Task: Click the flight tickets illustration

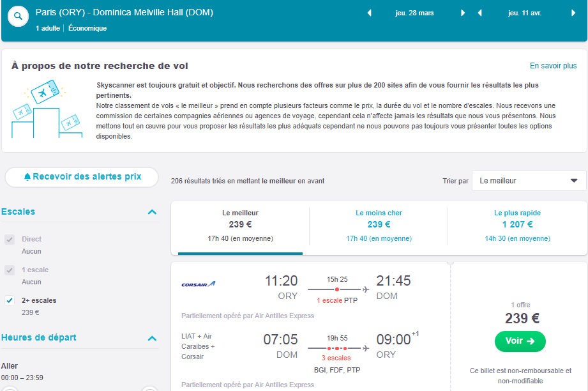Action: [x=47, y=109]
